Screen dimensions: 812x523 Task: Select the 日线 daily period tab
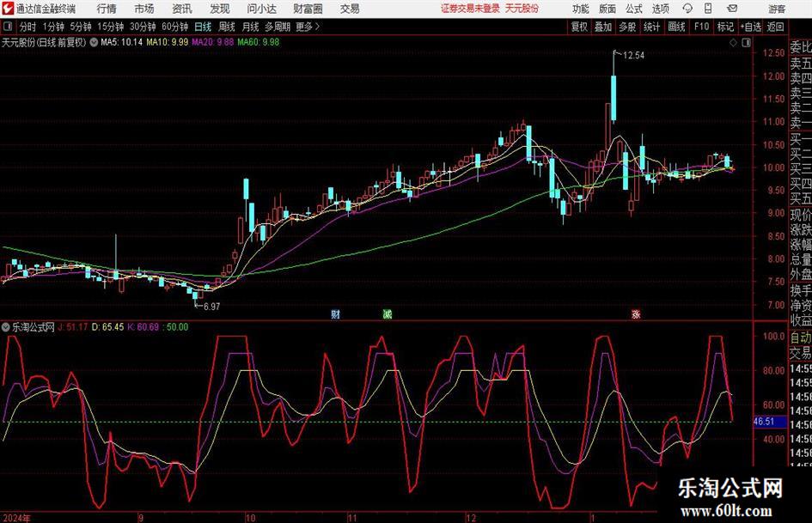(x=203, y=27)
